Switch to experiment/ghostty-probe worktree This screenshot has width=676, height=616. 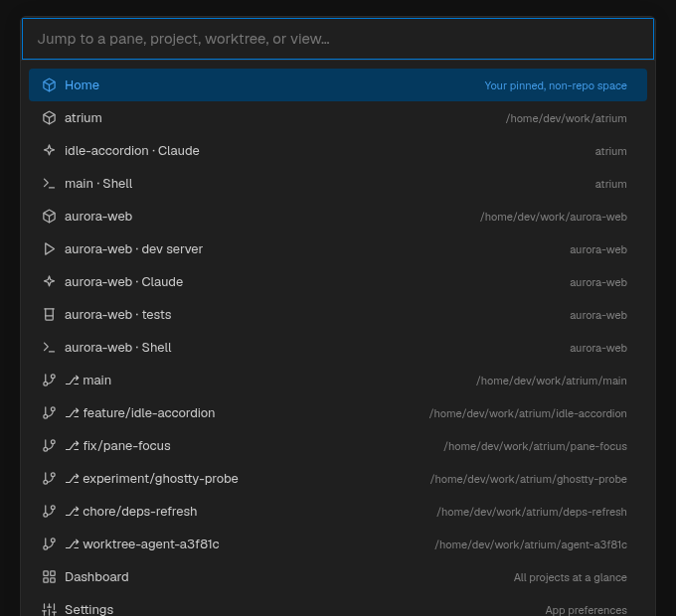tap(338, 478)
